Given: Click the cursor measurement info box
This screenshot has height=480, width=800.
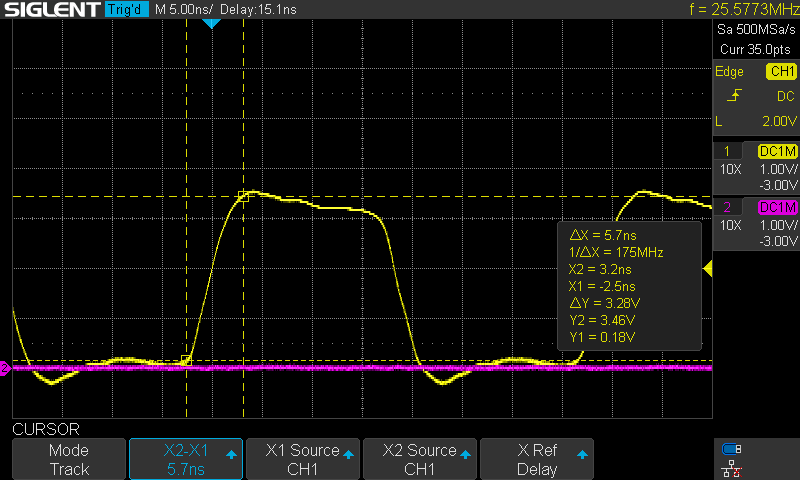Looking at the screenshot, I should coord(629,284).
